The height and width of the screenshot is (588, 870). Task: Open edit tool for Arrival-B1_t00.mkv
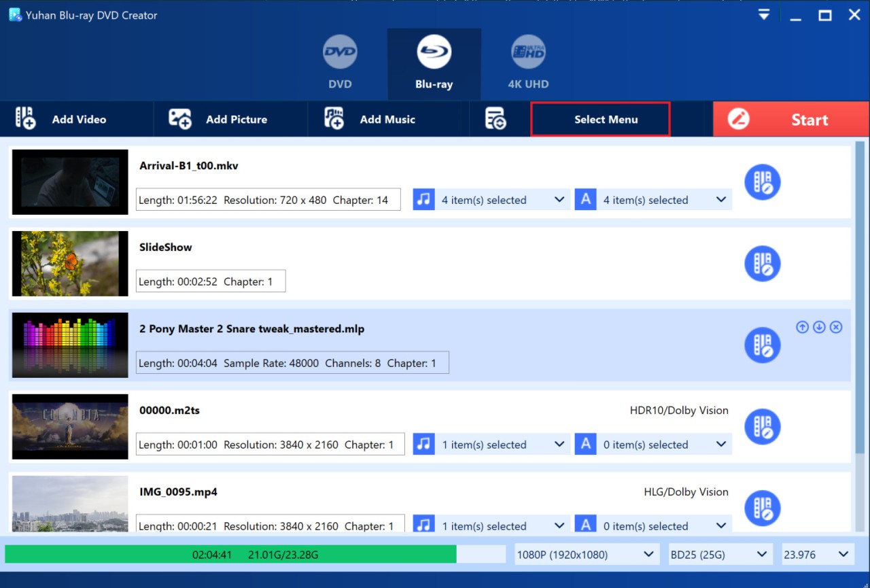[x=762, y=182]
